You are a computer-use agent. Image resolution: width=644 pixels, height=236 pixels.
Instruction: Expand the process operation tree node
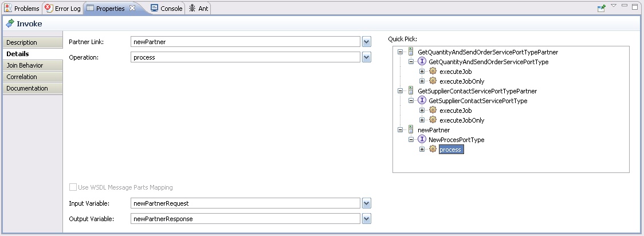coord(422,150)
